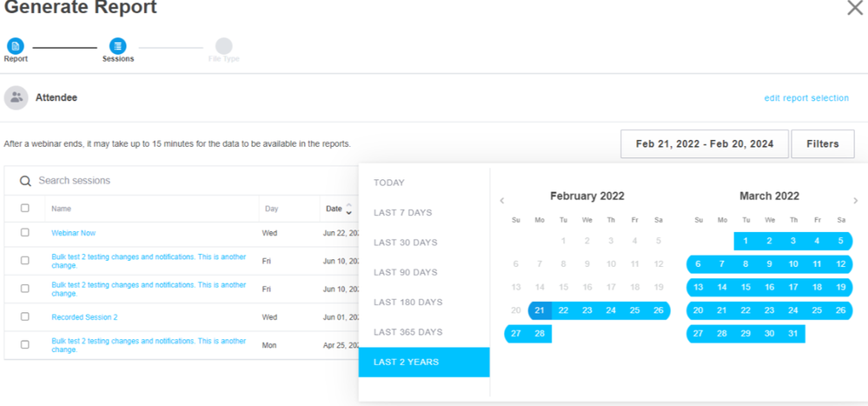Select the Last 30 Days preset
Image resolution: width=868 pixels, height=406 pixels.
tap(405, 243)
